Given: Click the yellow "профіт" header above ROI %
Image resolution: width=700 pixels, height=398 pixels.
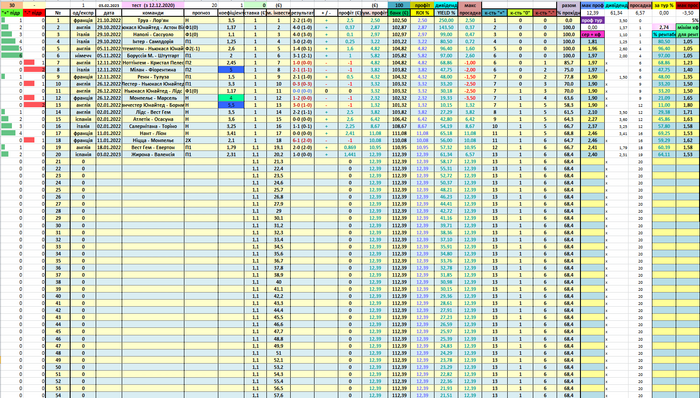Looking at the screenshot, I should (x=422, y=5).
